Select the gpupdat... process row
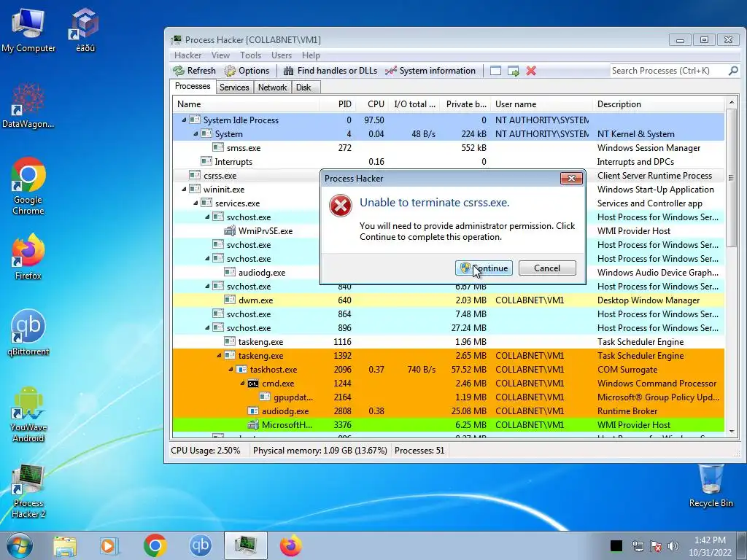Image resolution: width=747 pixels, height=560 pixels. 449,397
